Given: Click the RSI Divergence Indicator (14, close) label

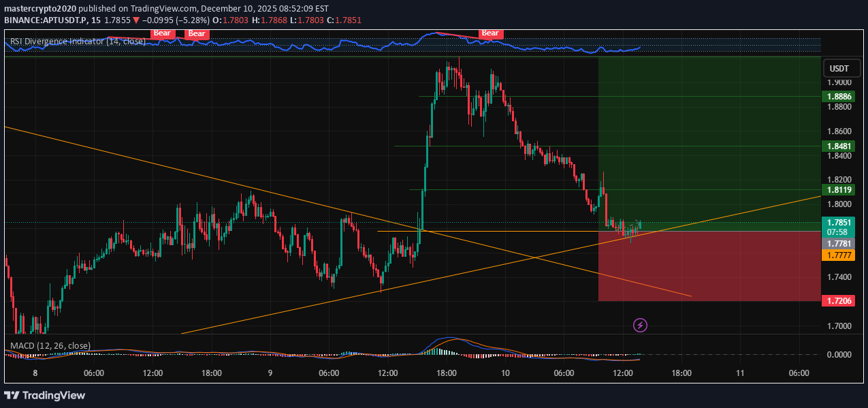Looking at the screenshot, I should (77, 41).
